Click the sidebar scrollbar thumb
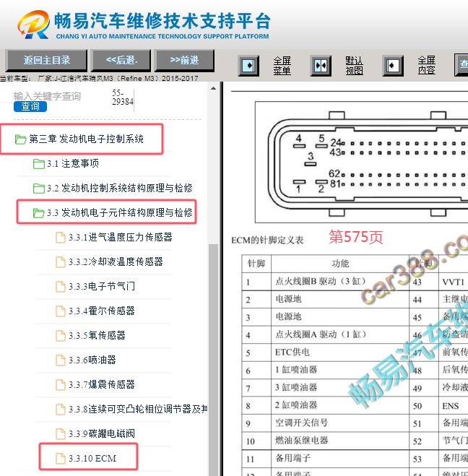The width and height of the screenshot is (468, 476). point(213,360)
